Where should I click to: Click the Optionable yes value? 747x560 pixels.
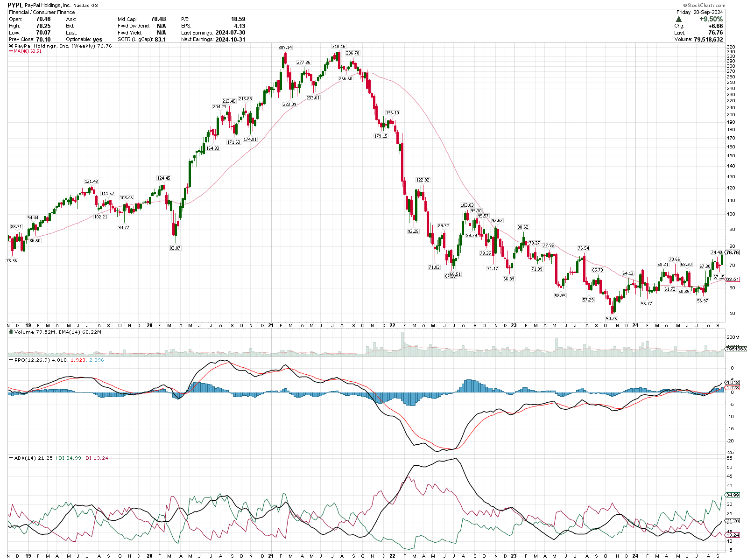[x=98, y=40]
